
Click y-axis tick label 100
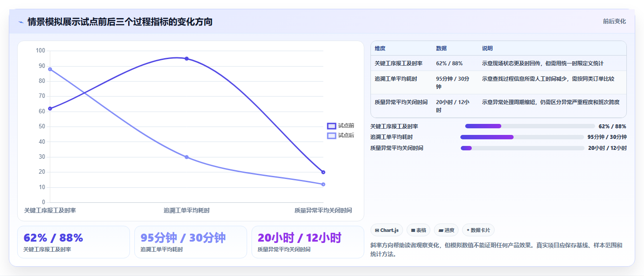click(x=41, y=51)
